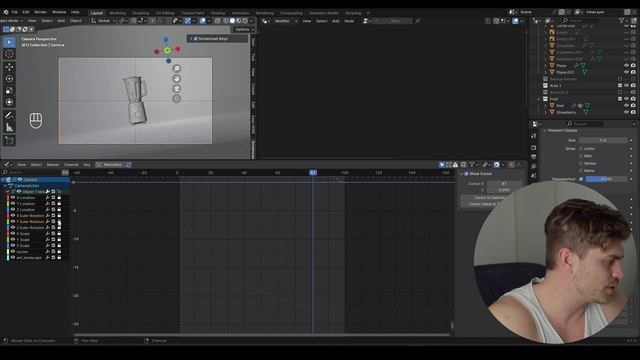Enable Name display checkbox
The height and width of the screenshot is (360, 640).
(581, 171)
